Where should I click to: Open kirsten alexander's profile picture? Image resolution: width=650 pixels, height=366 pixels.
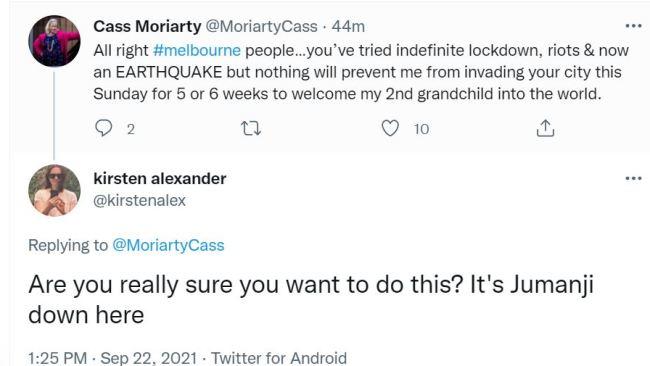(54, 190)
